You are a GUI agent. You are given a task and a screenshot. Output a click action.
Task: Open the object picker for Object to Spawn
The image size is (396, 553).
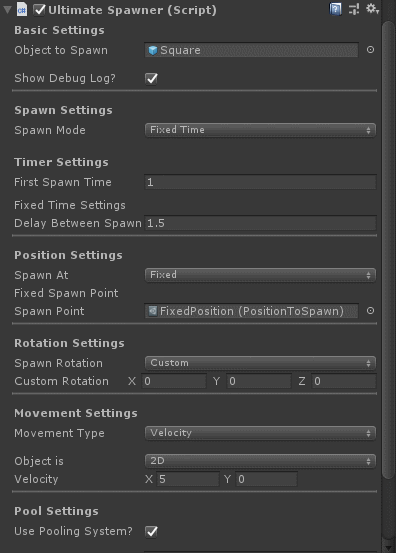[x=370, y=50]
